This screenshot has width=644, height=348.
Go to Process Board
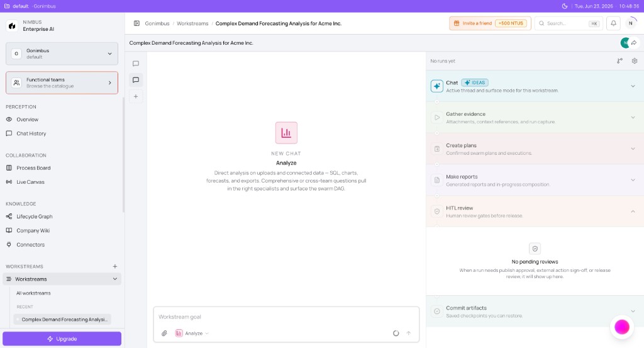[x=33, y=168]
